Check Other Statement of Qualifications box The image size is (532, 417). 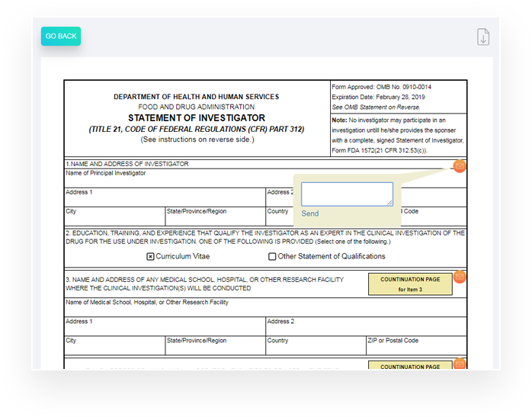tap(272, 257)
